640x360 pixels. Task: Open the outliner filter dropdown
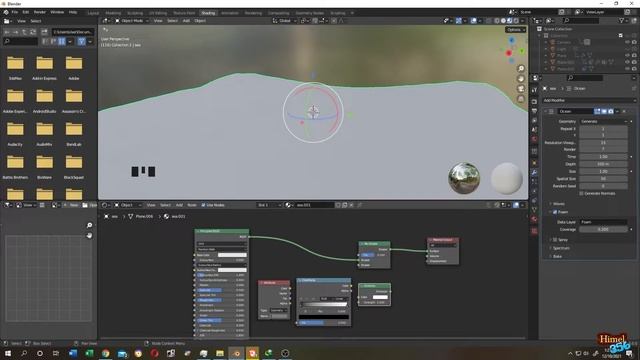pyautogui.click(x=623, y=21)
